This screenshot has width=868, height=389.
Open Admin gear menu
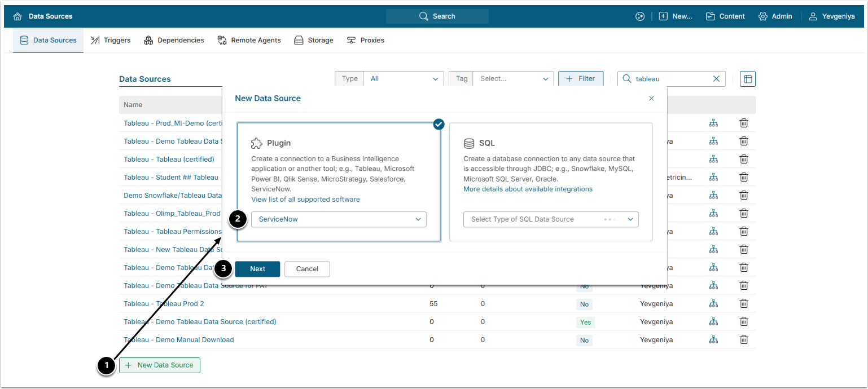(775, 16)
